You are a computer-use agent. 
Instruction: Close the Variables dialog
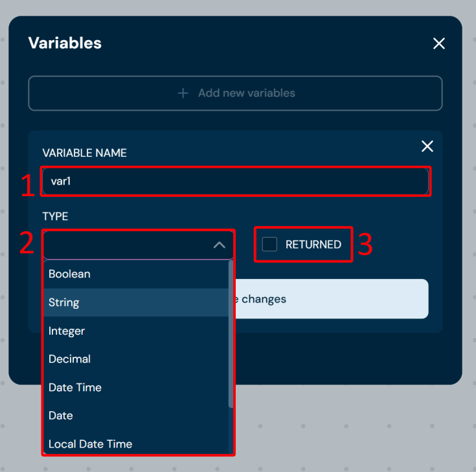pyautogui.click(x=438, y=43)
